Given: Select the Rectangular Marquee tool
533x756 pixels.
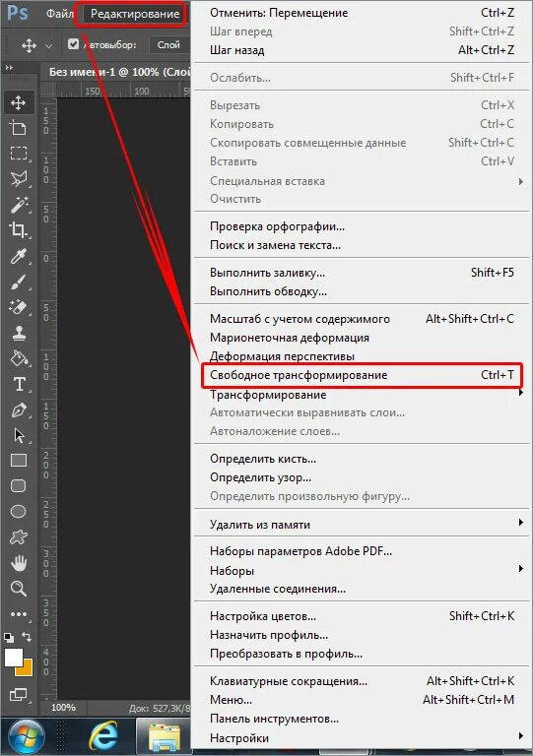Looking at the screenshot, I should tap(19, 154).
